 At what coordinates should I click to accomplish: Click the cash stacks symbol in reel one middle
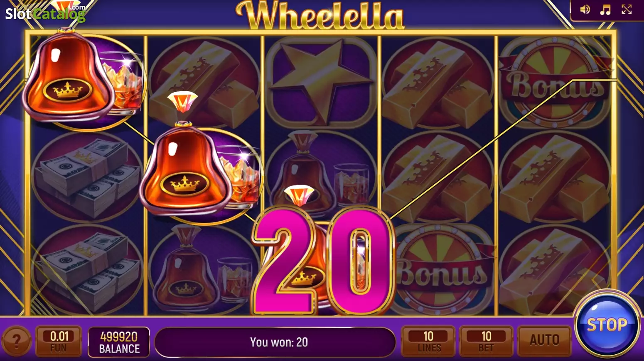pos(87,177)
